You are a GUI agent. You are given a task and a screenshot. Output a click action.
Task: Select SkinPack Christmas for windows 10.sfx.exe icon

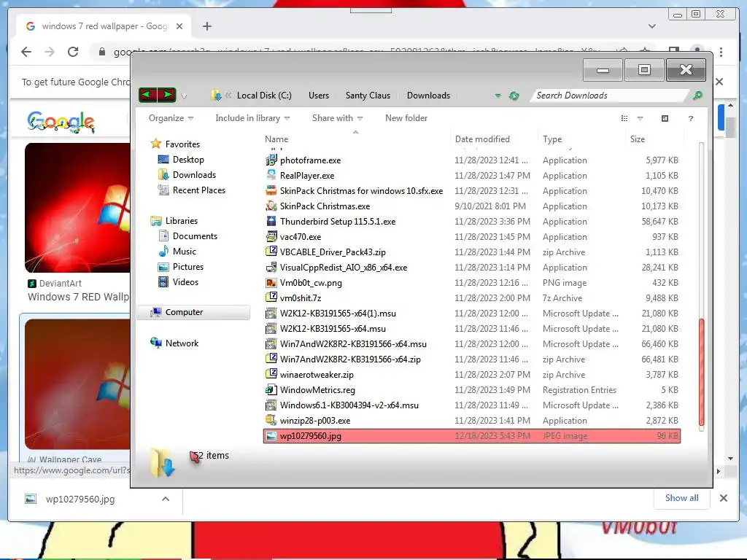pos(271,190)
